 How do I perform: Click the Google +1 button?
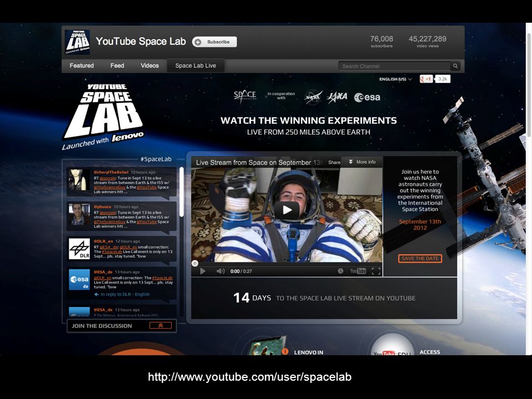pyautogui.click(x=426, y=79)
